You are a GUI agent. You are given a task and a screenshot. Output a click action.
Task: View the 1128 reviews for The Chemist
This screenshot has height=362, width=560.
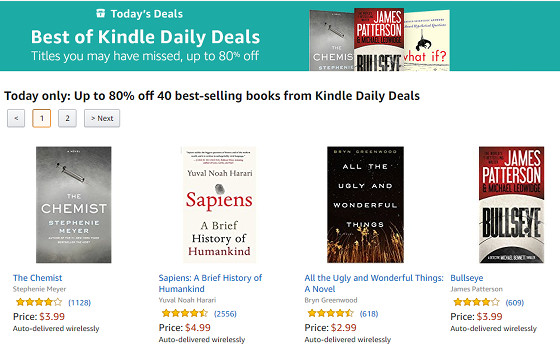(80, 303)
